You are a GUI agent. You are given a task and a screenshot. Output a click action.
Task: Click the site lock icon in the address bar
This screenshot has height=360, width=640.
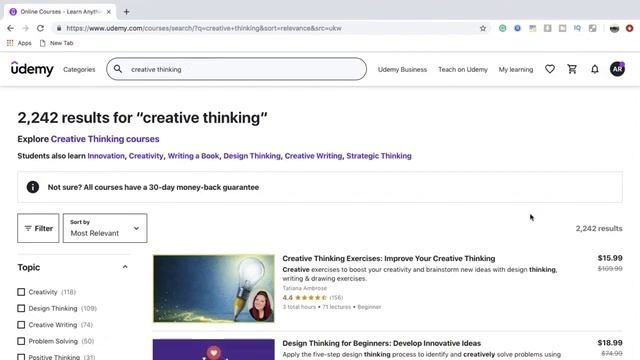59,28
